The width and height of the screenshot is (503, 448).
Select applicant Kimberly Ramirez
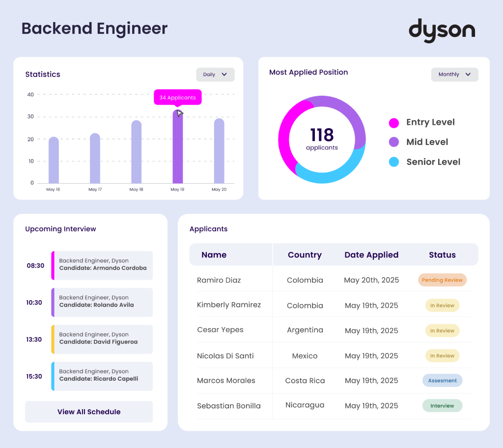coord(229,305)
